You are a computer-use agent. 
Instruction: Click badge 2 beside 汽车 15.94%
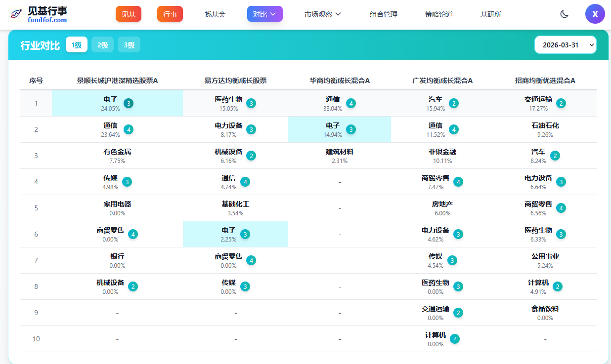point(454,103)
